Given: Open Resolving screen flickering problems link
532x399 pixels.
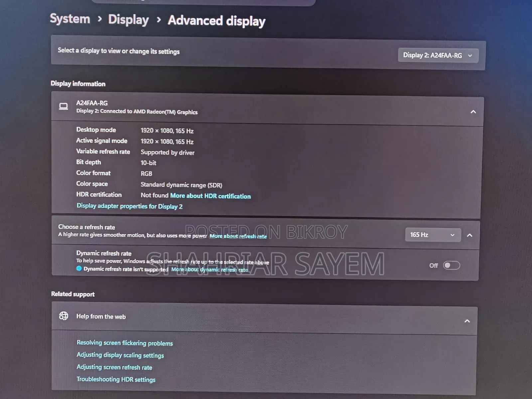Looking at the screenshot, I should (x=125, y=343).
